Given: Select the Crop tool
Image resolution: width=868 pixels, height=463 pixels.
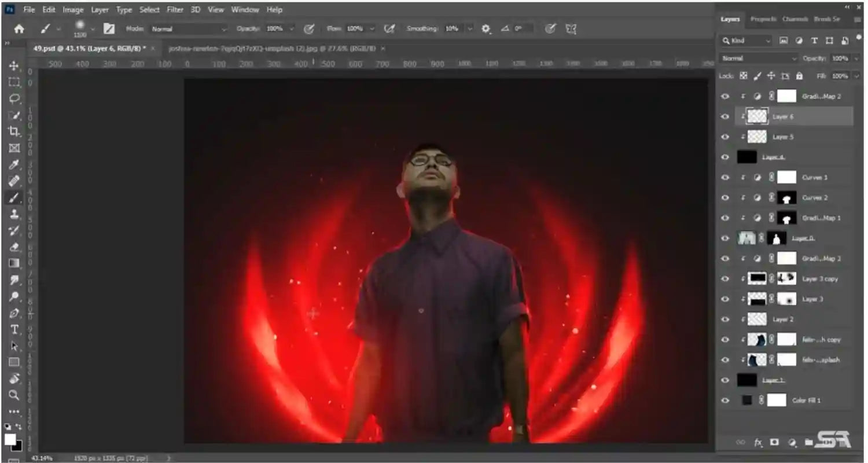Looking at the screenshot, I should pos(14,131).
